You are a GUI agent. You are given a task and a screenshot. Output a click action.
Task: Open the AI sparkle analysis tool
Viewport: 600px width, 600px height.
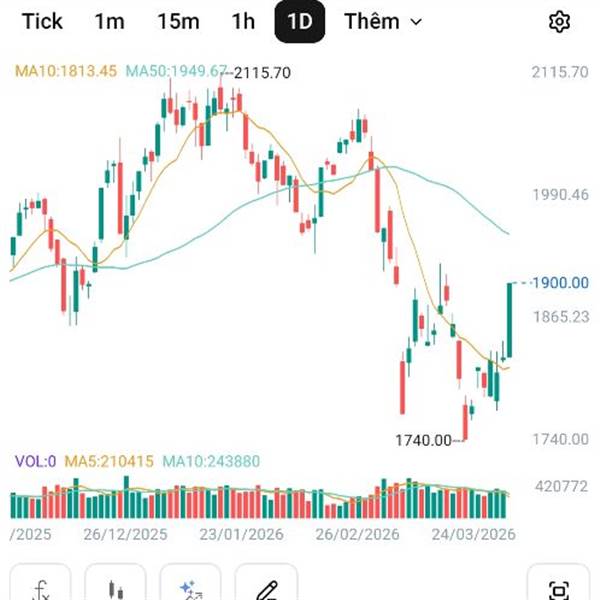click(x=191, y=588)
